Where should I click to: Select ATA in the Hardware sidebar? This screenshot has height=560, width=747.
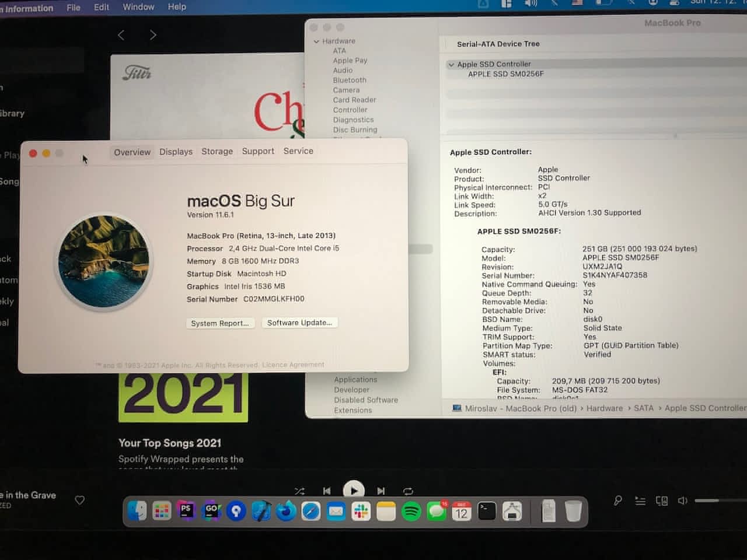pos(340,51)
